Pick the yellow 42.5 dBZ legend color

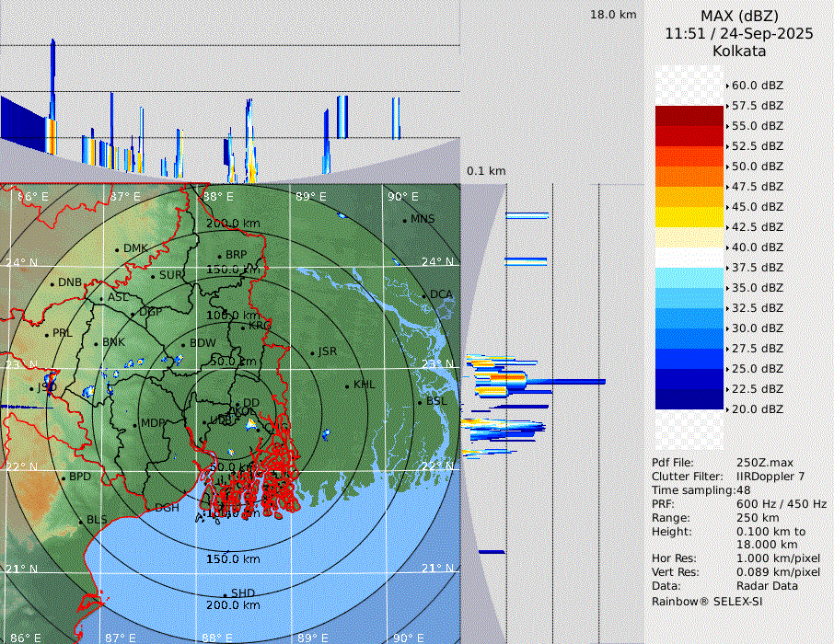[689, 217]
